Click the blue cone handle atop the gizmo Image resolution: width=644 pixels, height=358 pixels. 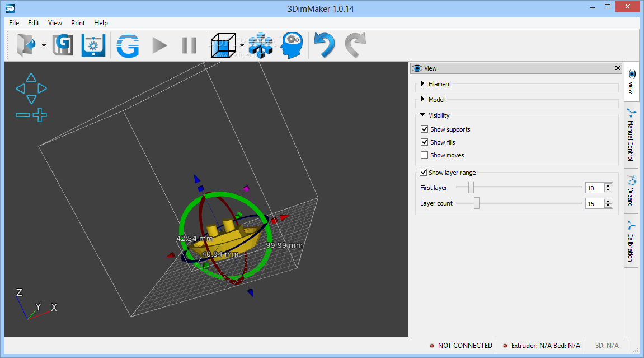[x=197, y=179]
